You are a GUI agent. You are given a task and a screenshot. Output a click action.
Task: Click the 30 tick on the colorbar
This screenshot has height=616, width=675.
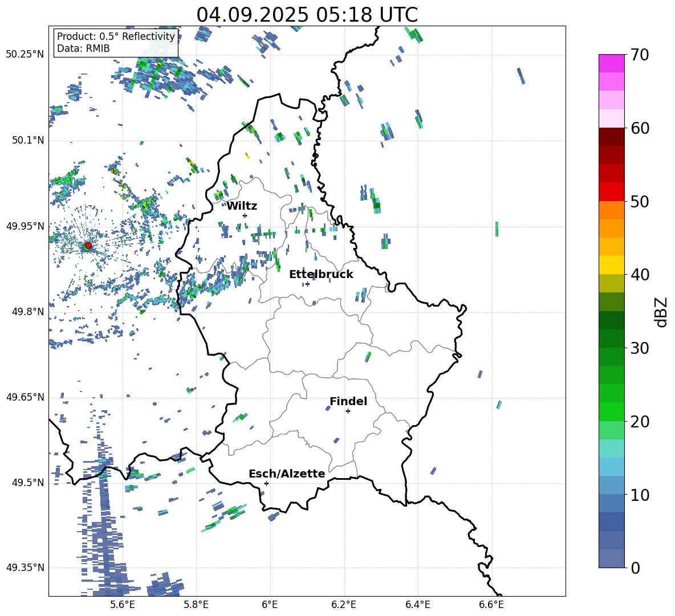(x=639, y=348)
